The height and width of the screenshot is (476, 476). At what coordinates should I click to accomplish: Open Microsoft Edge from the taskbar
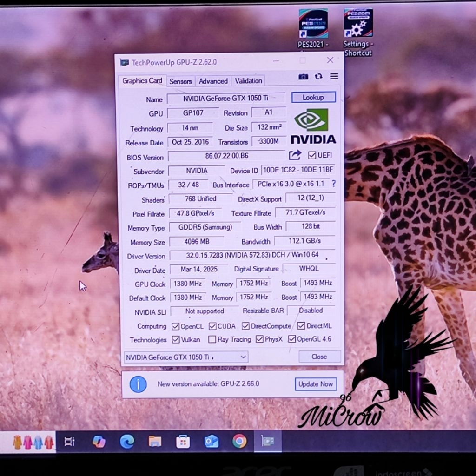pos(127,441)
